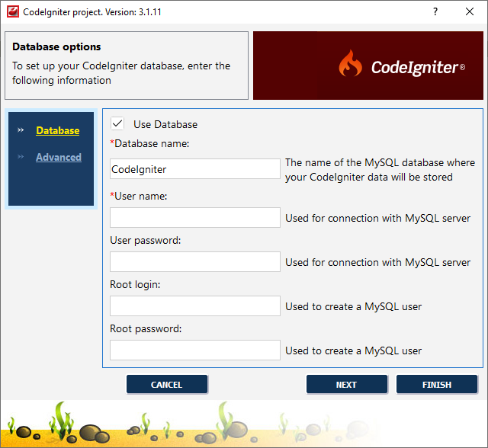Click 'Used to create a MySQL user' beside Root login

(354, 306)
